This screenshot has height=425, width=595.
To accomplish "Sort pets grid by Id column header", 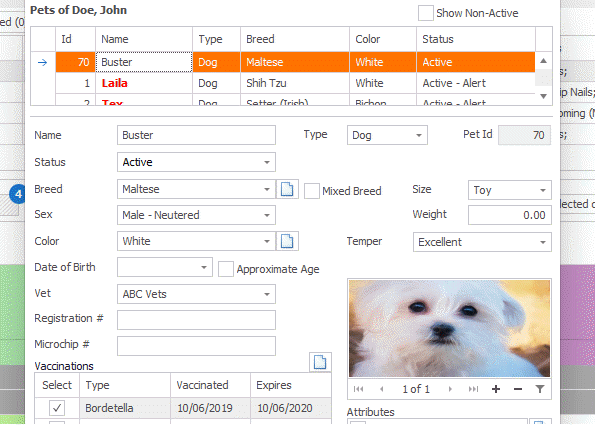I will [x=76, y=39].
